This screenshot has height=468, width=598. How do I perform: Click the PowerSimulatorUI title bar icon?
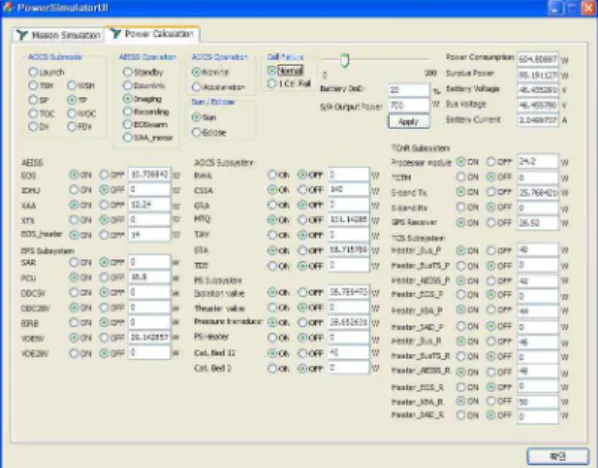[8, 8]
